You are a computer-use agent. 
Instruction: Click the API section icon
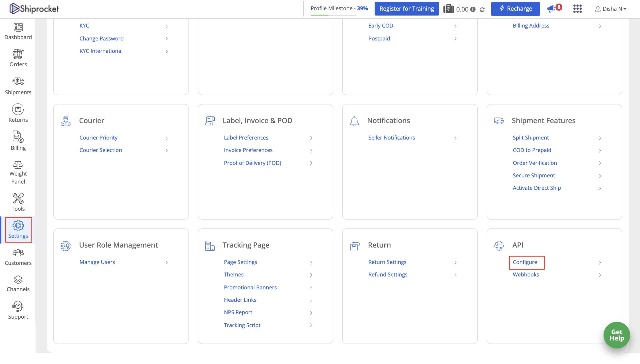point(499,246)
